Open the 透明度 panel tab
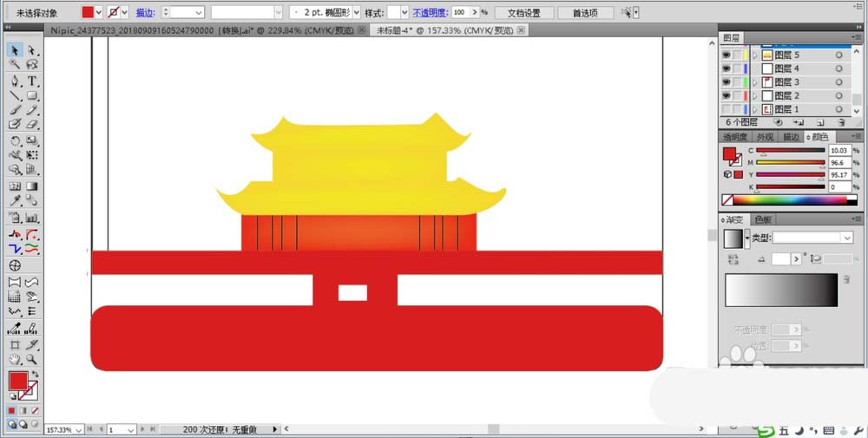 pos(735,136)
